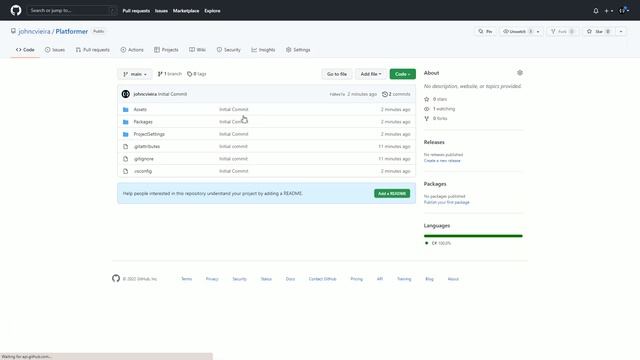This screenshot has height=360, width=640.
Task: Pin the Platformer repository
Action: click(x=485, y=31)
